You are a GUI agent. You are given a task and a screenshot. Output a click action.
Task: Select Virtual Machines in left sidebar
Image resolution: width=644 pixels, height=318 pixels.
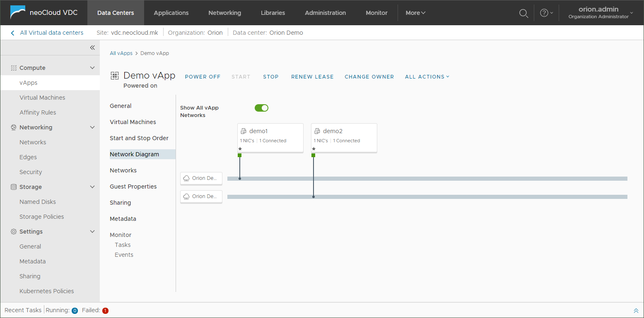(42, 98)
